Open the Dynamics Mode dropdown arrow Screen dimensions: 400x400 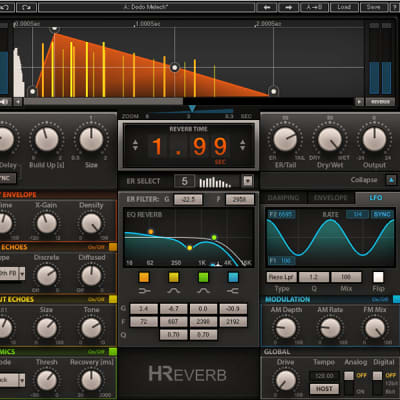tap(22, 380)
